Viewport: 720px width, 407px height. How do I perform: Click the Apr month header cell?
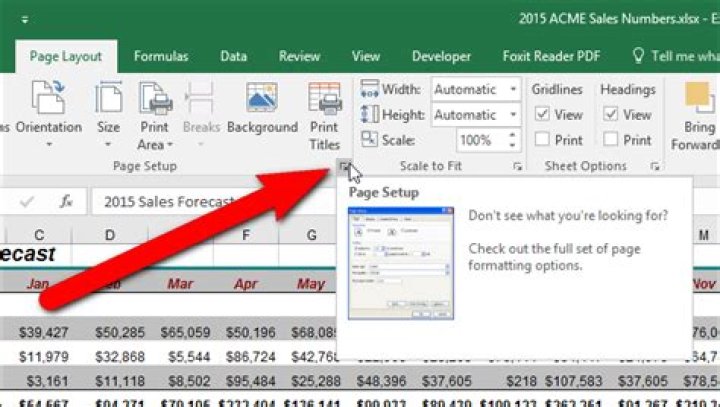point(246,283)
